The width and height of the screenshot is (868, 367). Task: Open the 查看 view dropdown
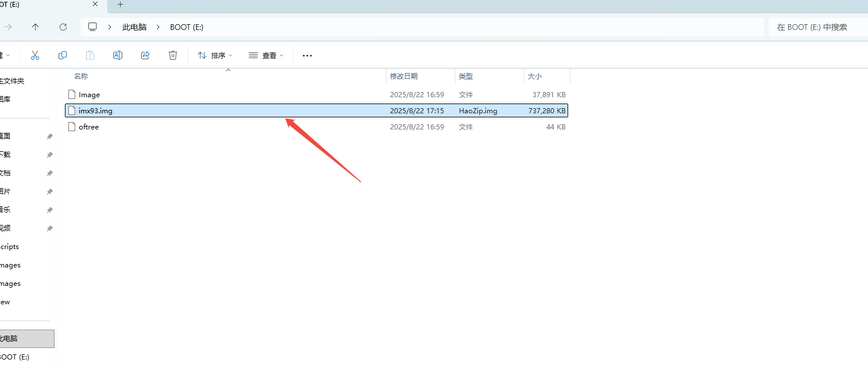click(x=267, y=56)
